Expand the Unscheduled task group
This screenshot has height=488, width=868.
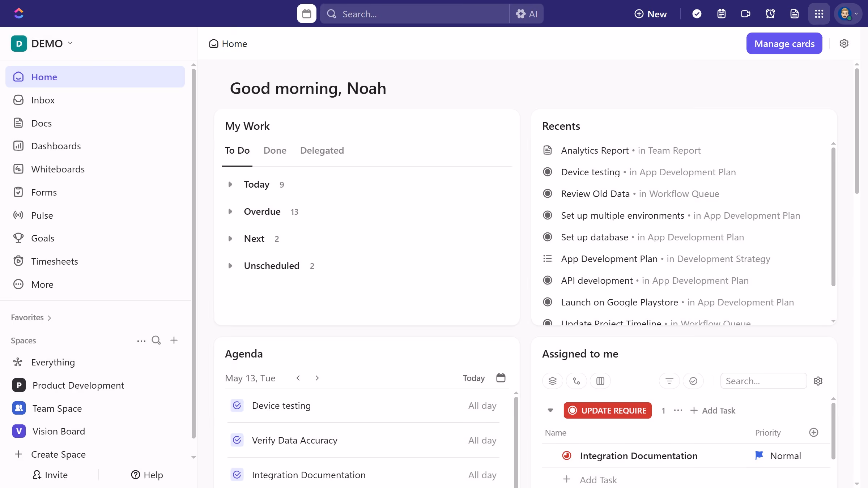pyautogui.click(x=230, y=266)
